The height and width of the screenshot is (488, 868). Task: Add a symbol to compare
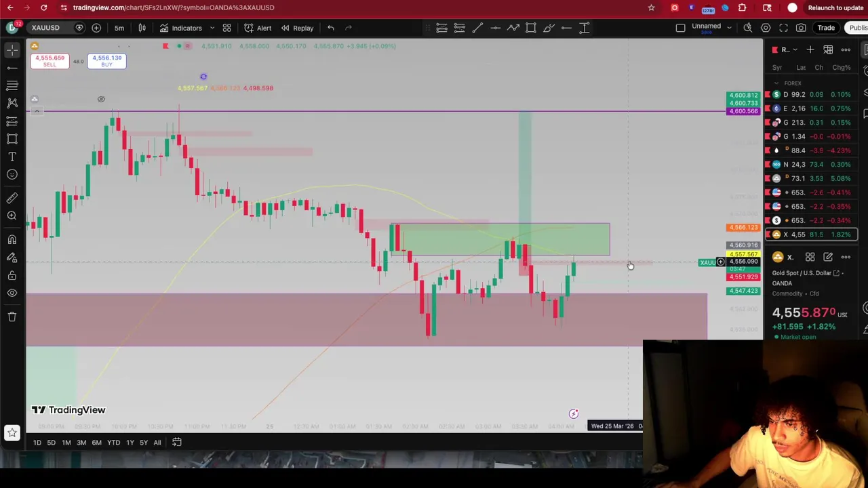[96, 28]
